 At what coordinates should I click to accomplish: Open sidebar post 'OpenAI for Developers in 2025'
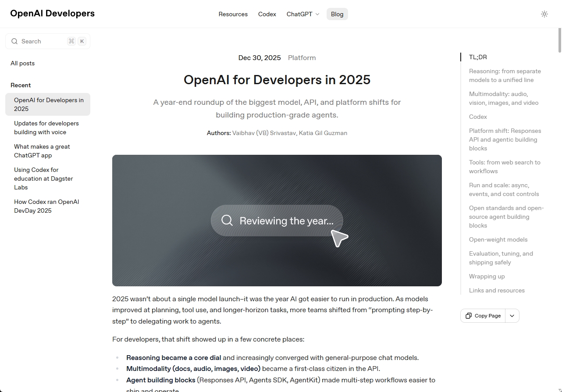point(48,104)
